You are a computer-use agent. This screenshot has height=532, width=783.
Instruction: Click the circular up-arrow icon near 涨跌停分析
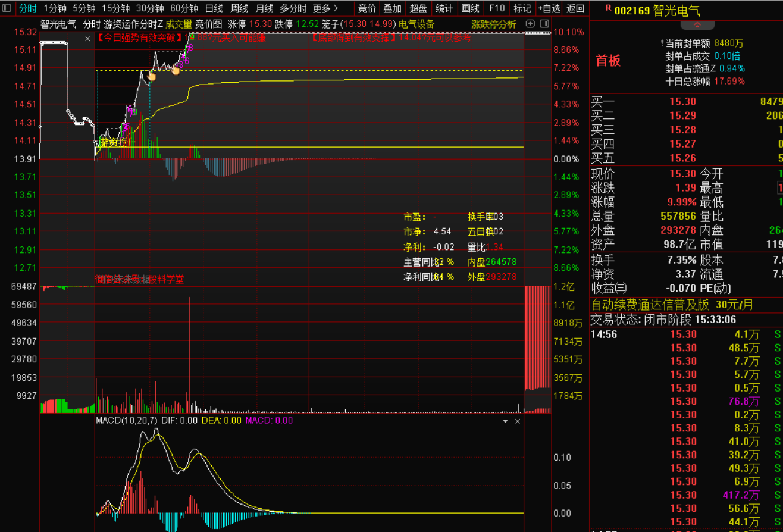pos(529,24)
